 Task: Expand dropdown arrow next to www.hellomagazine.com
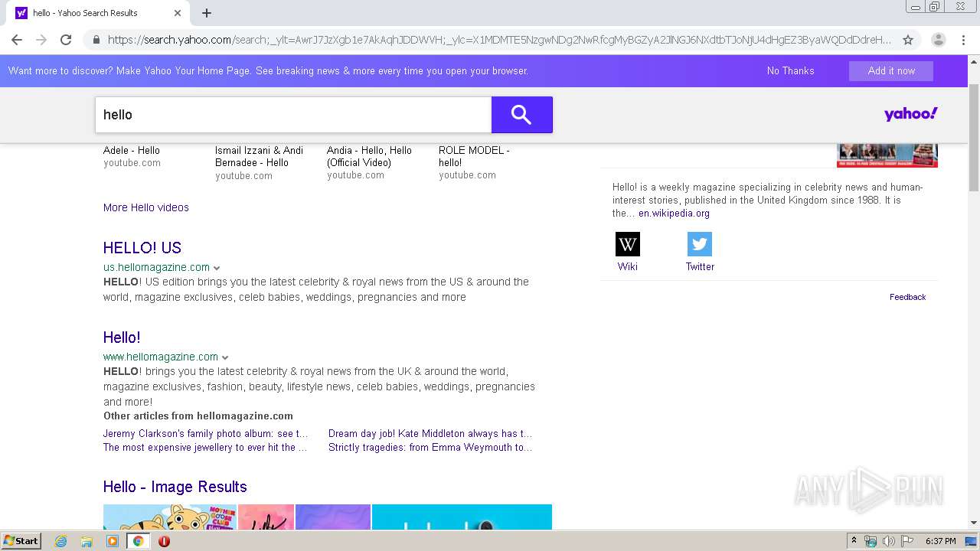[225, 357]
